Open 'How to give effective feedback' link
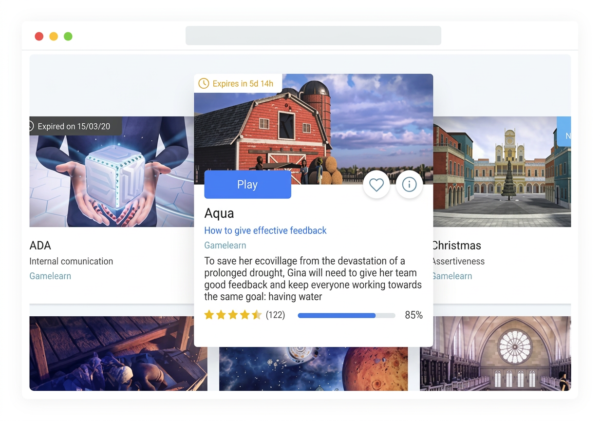 [265, 231]
